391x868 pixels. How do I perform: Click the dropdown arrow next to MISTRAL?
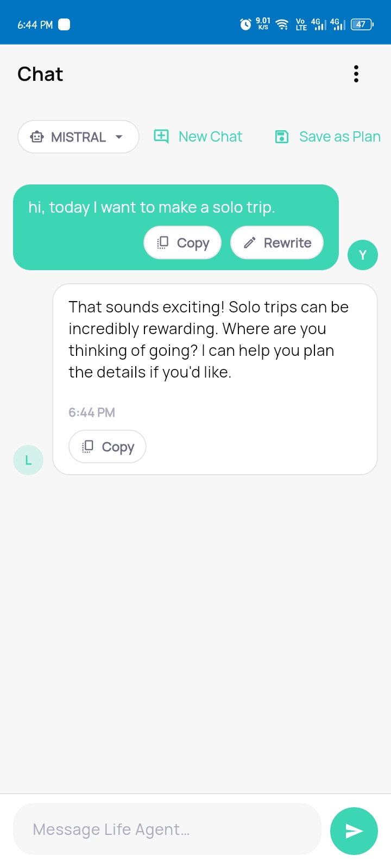[x=119, y=137]
